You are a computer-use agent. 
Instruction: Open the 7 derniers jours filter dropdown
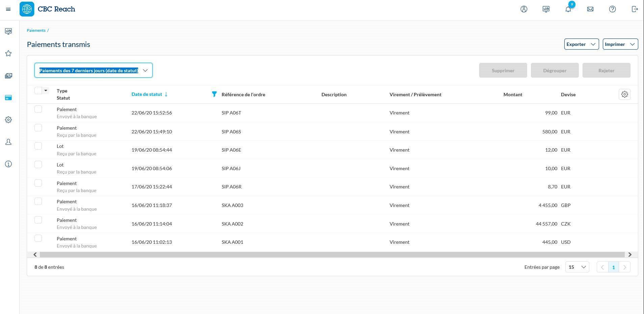click(94, 70)
